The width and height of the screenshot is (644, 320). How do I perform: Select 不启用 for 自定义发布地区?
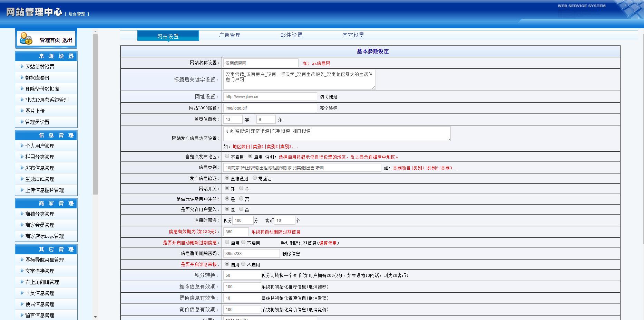click(227, 156)
